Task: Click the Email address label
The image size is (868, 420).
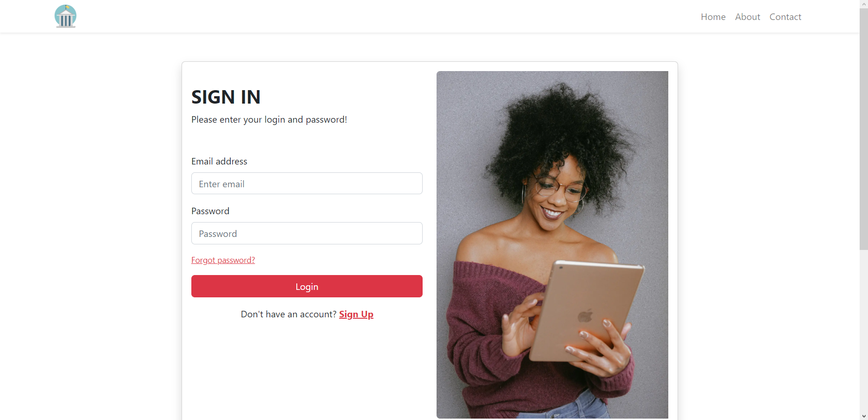Action: (219, 161)
